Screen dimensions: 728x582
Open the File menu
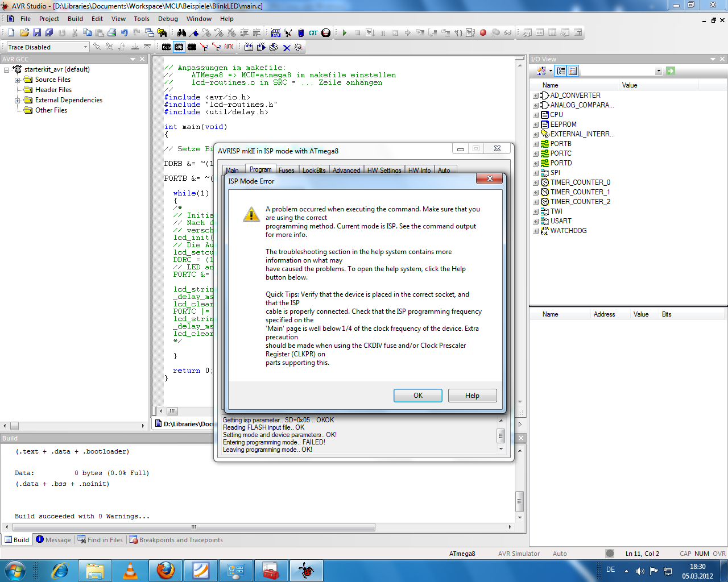pyautogui.click(x=26, y=19)
